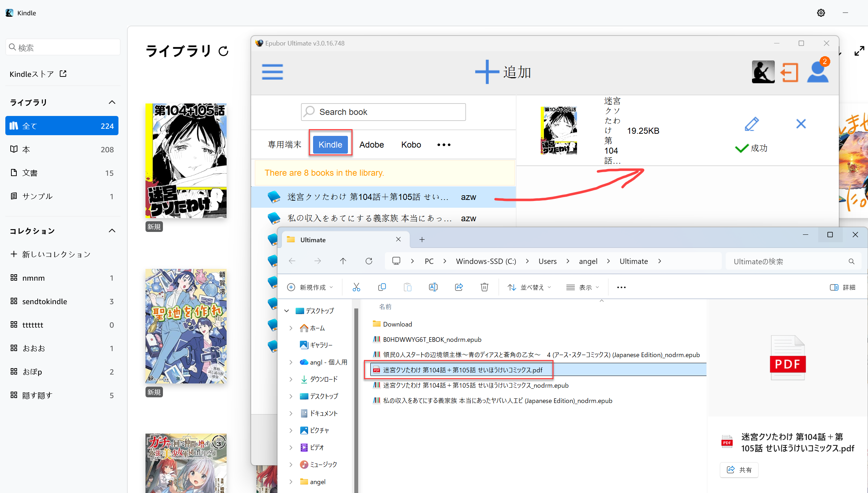
Task: Click the Rename icon in File Explorer toolbar
Action: [x=433, y=287]
